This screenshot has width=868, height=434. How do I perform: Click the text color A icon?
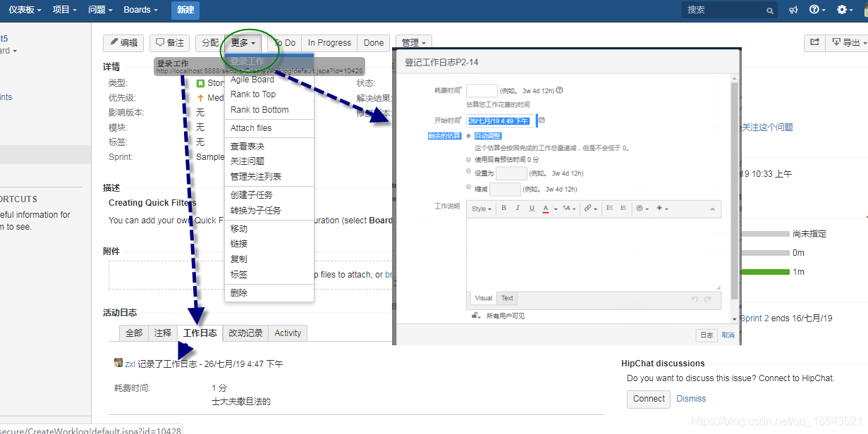click(x=546, y=209)
